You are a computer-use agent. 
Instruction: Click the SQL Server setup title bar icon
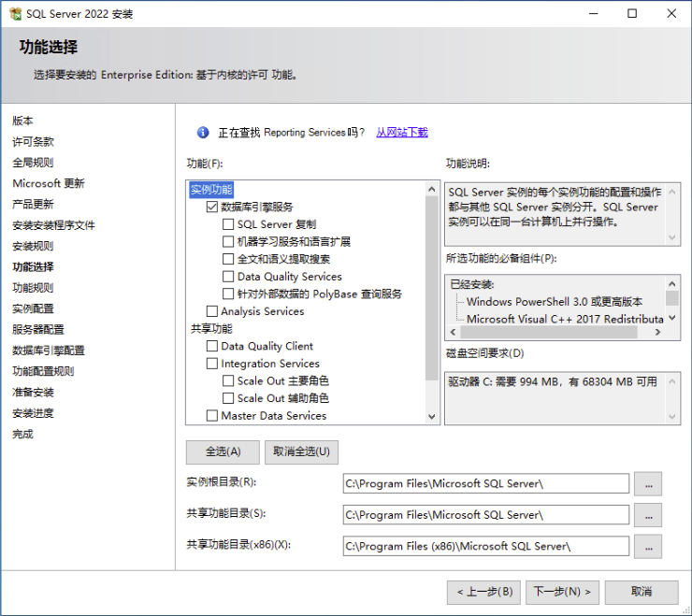coord(16,14)
